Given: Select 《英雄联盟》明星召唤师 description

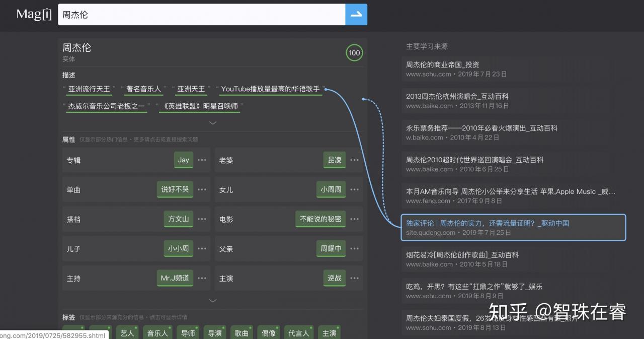Looking at the screenshot, I should pos(200,106).
